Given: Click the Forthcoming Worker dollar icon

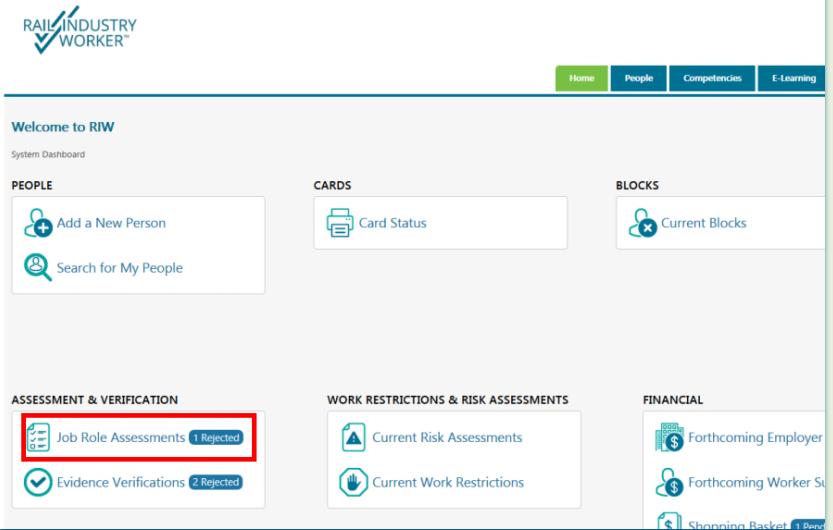Looking at the screenshot, I should [x=669, y=482].
